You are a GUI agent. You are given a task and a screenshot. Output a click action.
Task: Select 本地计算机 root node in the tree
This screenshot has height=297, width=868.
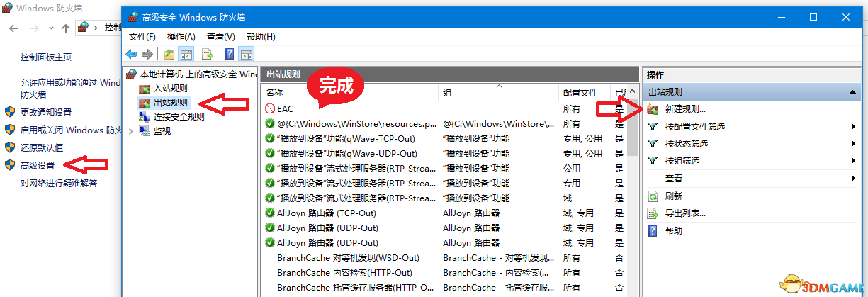(198, 74)
